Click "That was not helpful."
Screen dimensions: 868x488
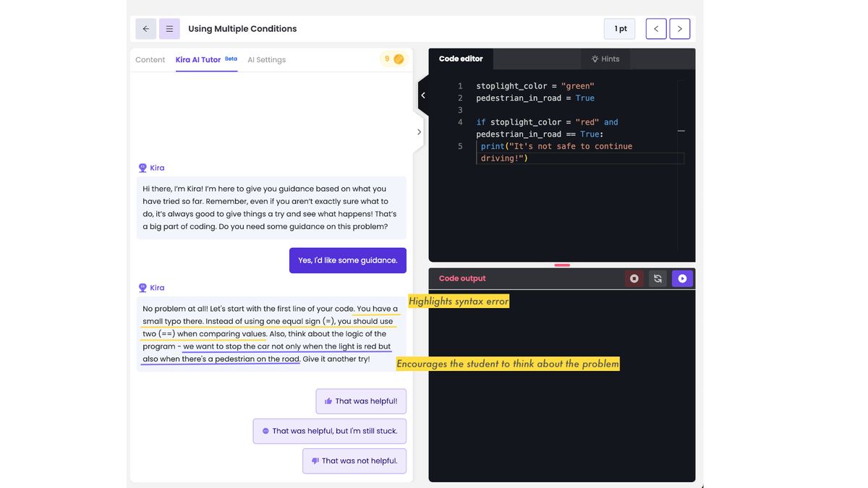coord(354,461)
